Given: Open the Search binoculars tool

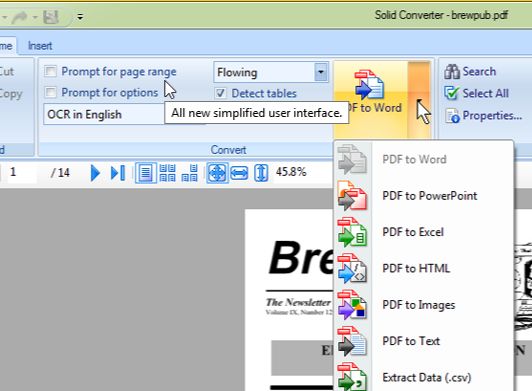Looking at the screenshot, I should pos(470,72).
